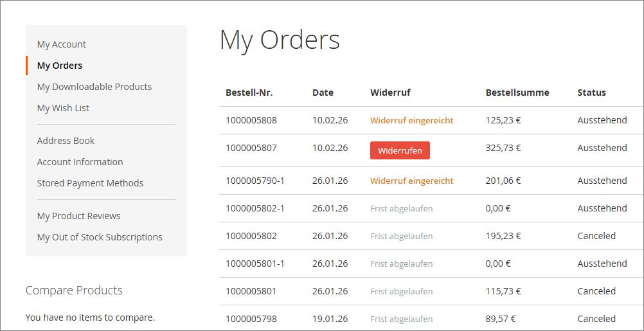Click the Status column header
This screenshot has height=331, width=644.
click(591, 93)
